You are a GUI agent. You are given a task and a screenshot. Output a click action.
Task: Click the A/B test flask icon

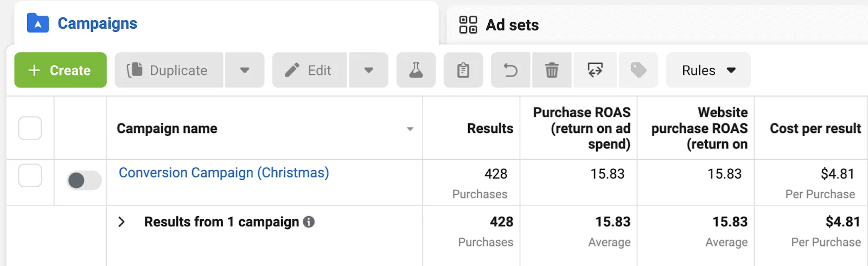(x=416, y=70)
